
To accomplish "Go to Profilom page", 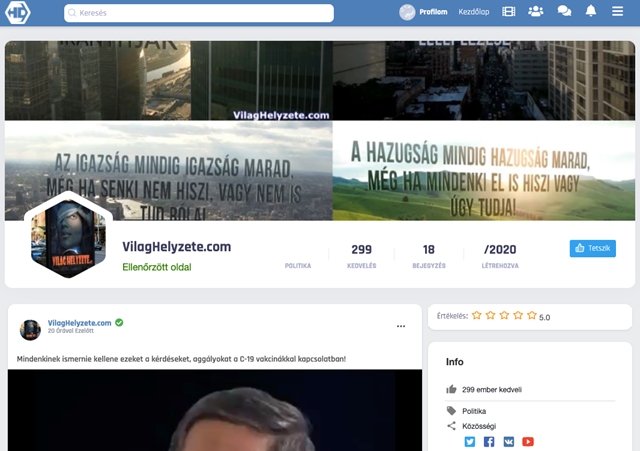I will click(x=433, y=12).
